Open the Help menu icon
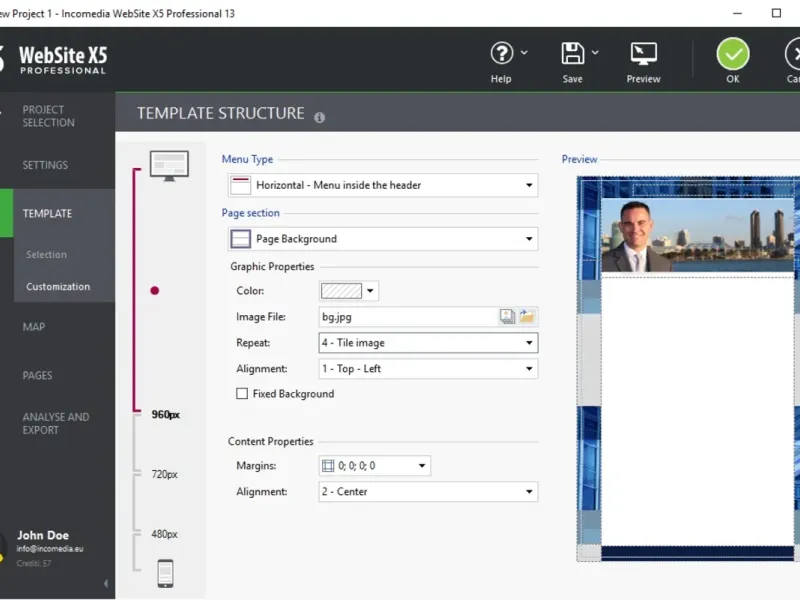This screenshot has height=600, width=800. 502,53
